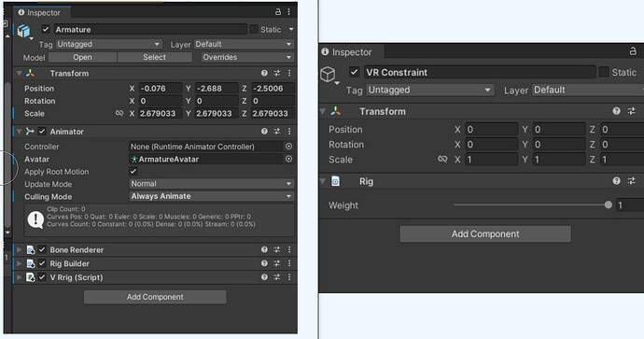Lock the Armature Inspector panel
Viewport: 644px width, 339px height.
tap(278, 12)
